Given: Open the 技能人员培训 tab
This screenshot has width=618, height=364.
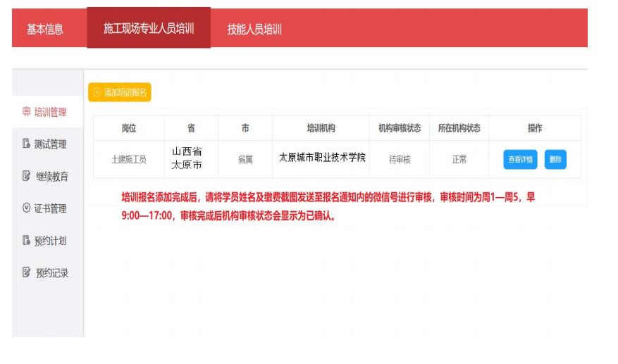Looking at the screenshot, I should (x=254, y=29).
